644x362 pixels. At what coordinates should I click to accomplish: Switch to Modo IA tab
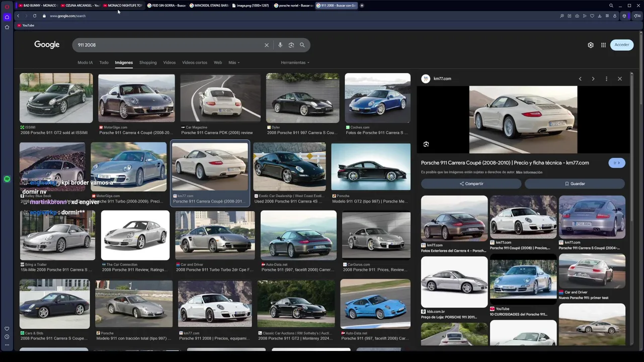pyautogui.click(x=85, y=62)
